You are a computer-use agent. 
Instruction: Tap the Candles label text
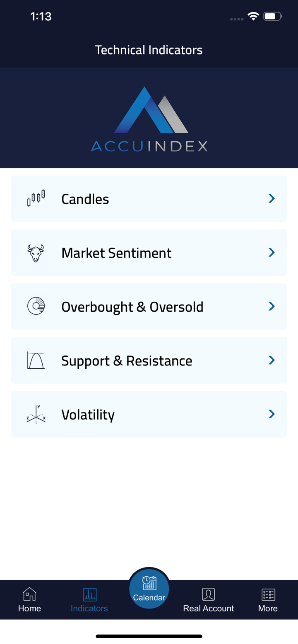click(x=85, y=199)
